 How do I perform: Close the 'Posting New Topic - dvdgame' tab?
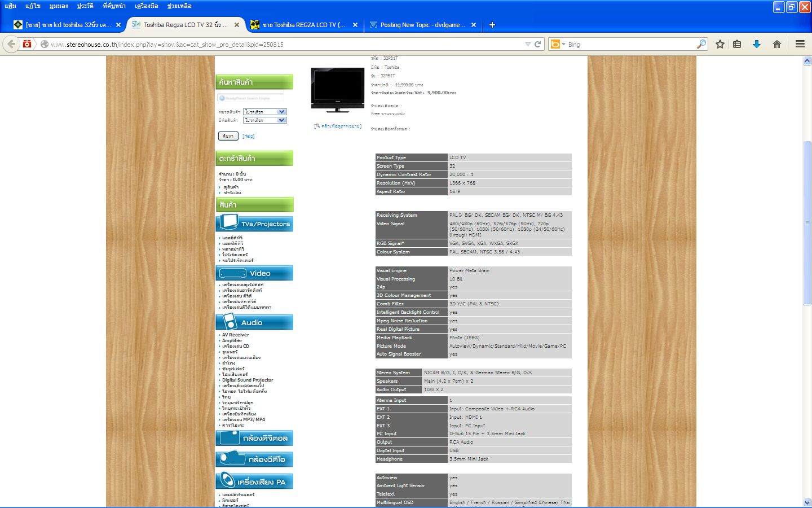click(474, 25)
